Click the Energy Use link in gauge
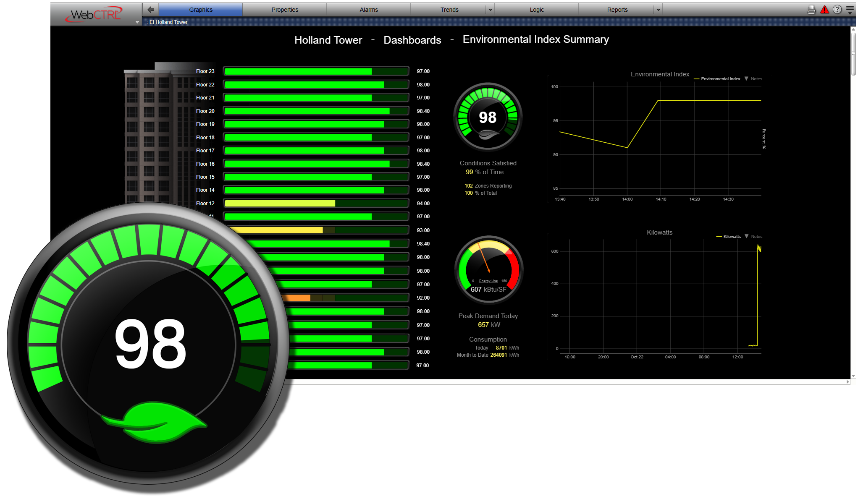This screenshot has height=504, width=858. coord(488,281)
